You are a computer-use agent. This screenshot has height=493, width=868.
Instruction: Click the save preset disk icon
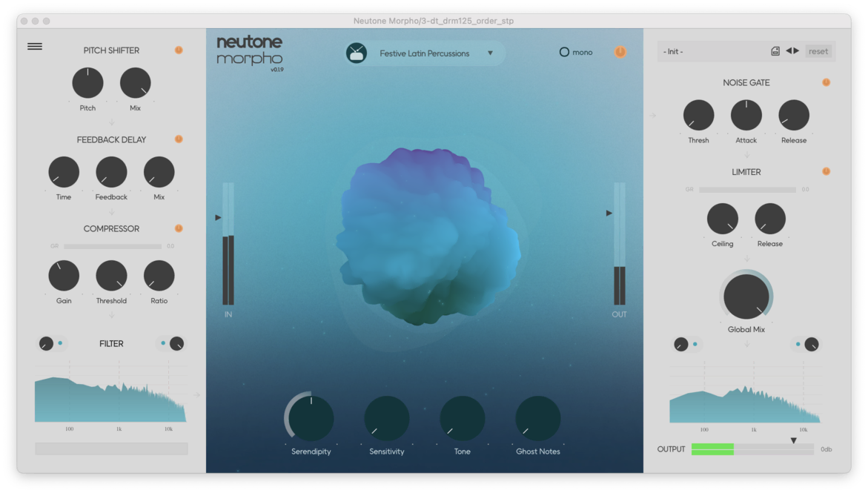tap(775, 51)
